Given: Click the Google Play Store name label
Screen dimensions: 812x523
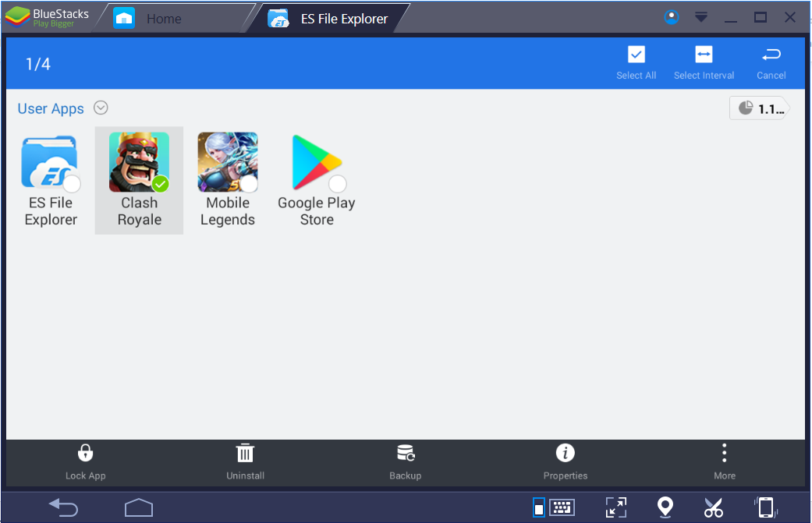Looking at the screenshot, I should [x=317, y=211].
